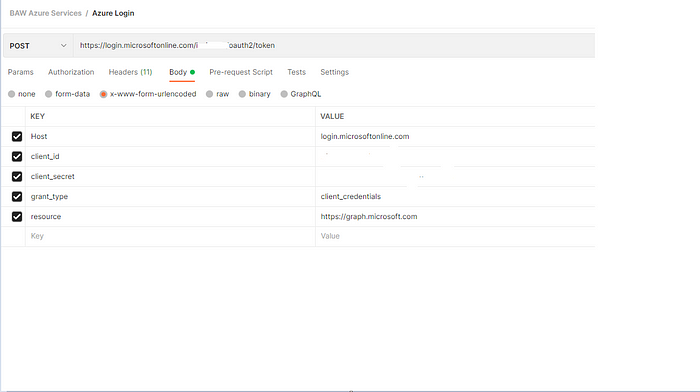This screenshot has width=700, height=392.
Task: Click the Azure Login request name
Action: [x=113, y=13]
